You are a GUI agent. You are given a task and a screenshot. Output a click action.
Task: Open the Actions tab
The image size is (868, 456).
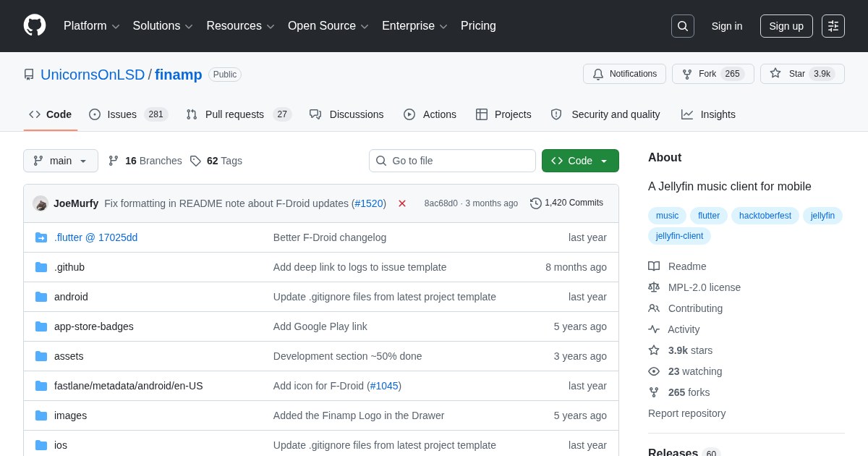430,114
